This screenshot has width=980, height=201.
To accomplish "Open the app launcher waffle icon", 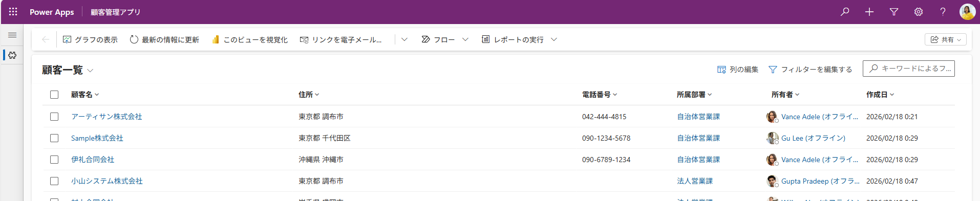I will (x=13, y=12).
